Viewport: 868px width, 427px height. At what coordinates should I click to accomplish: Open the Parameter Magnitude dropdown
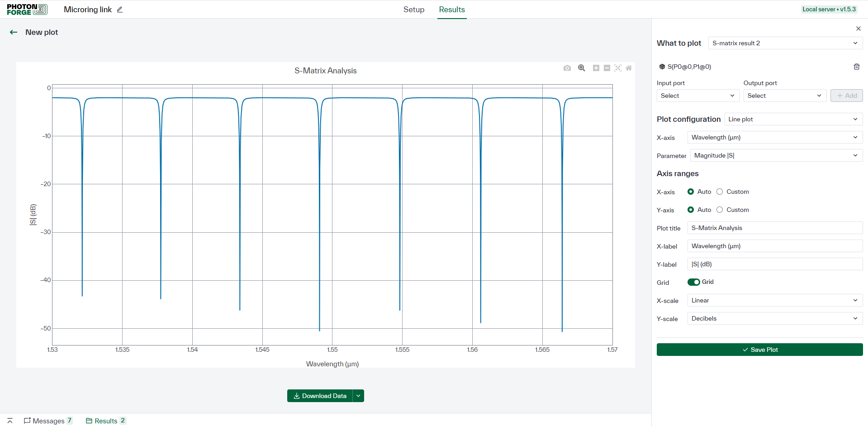(776, 155)
